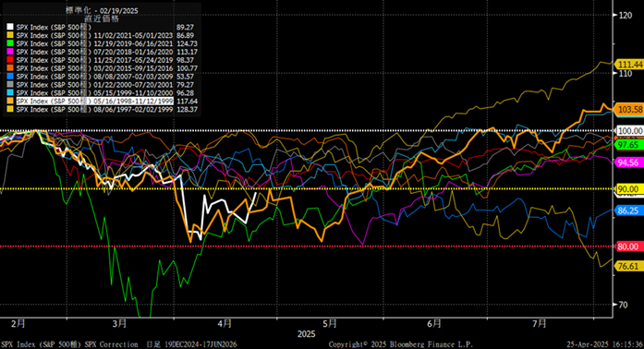Select legend entry 05/15/1999-11/10/2000
The image size is (644, 349).
[95, 93]
